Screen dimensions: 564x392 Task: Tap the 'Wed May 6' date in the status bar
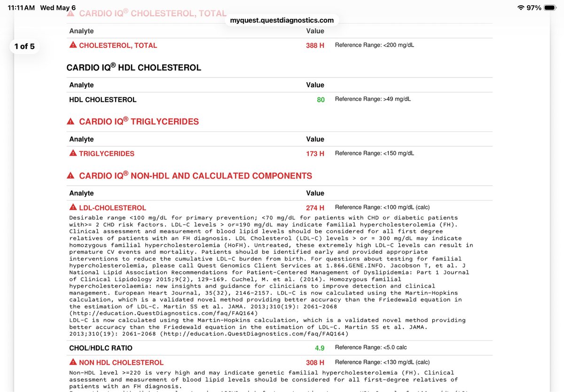click(58, 8)
